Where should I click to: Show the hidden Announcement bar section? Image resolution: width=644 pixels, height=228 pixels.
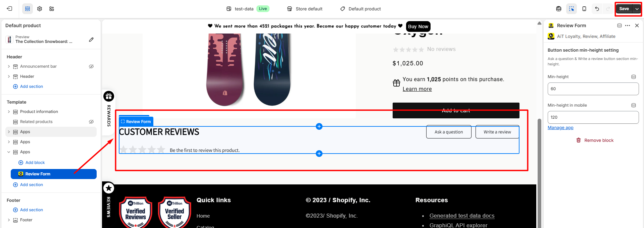click(x=91, y=66)
